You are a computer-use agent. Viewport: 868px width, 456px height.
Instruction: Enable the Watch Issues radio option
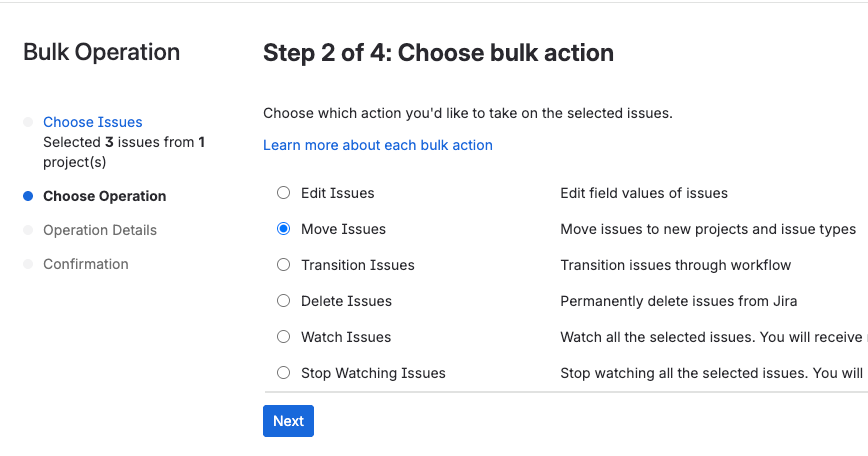pos(284,337)
